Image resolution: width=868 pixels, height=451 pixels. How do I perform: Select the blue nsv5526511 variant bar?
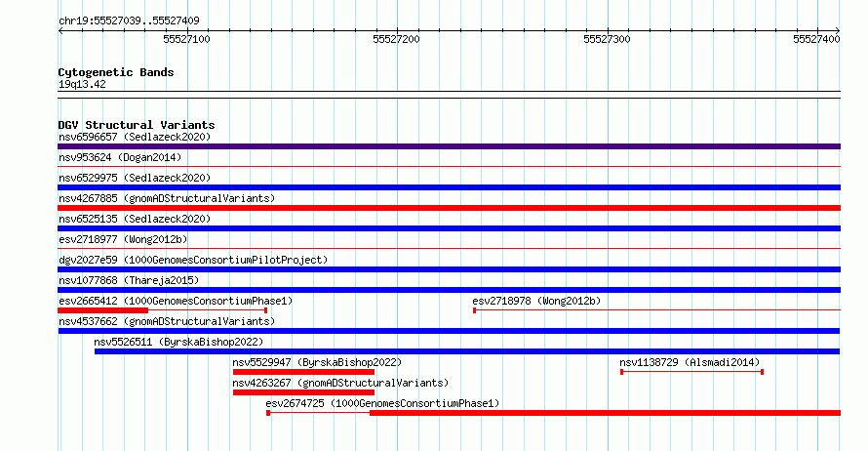[x=467, y=351]
